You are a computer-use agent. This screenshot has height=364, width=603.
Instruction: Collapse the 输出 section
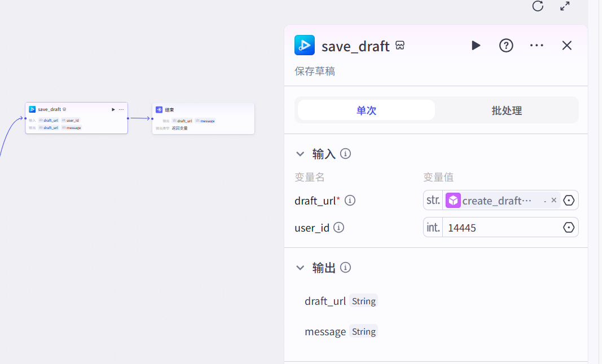(x=300, y=268)
